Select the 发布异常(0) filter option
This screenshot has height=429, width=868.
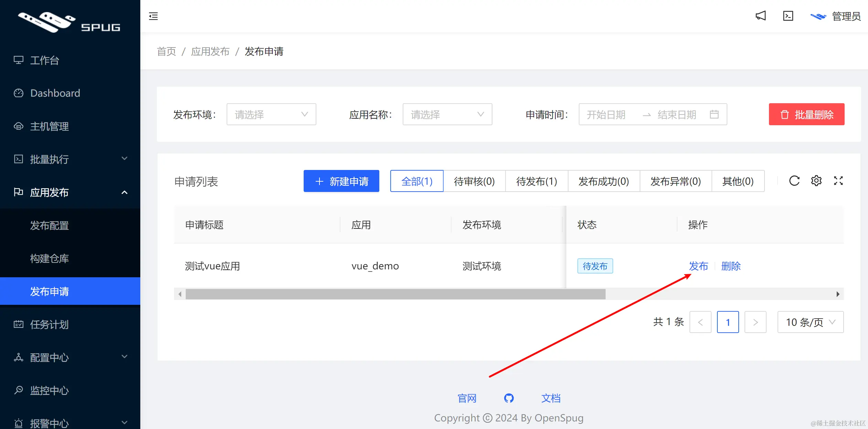click(x=675, y=181)
